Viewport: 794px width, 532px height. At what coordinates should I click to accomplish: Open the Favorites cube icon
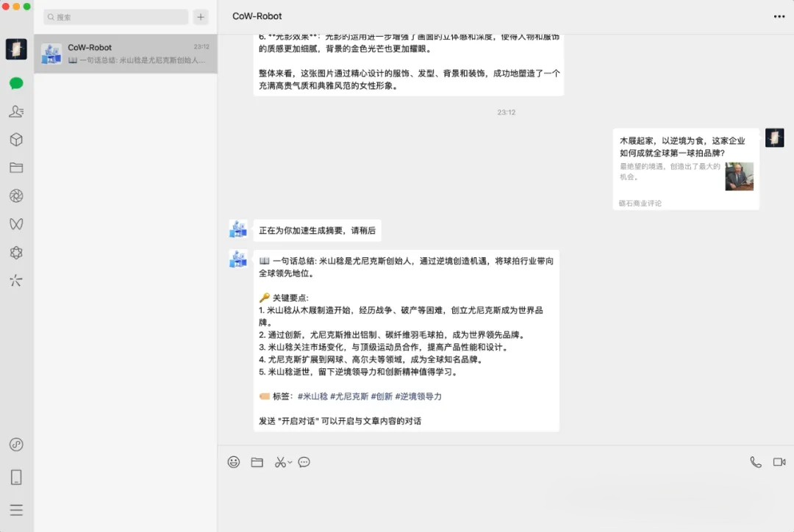(x=16, y=140)
